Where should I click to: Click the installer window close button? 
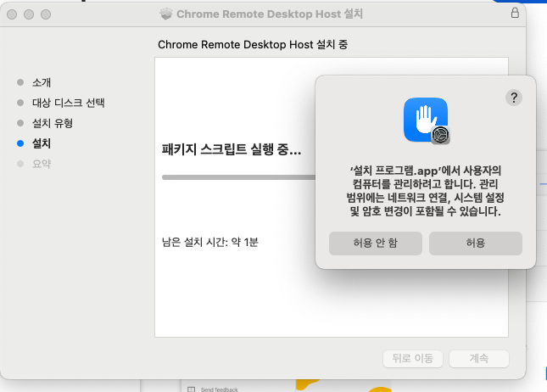point(12,14)
